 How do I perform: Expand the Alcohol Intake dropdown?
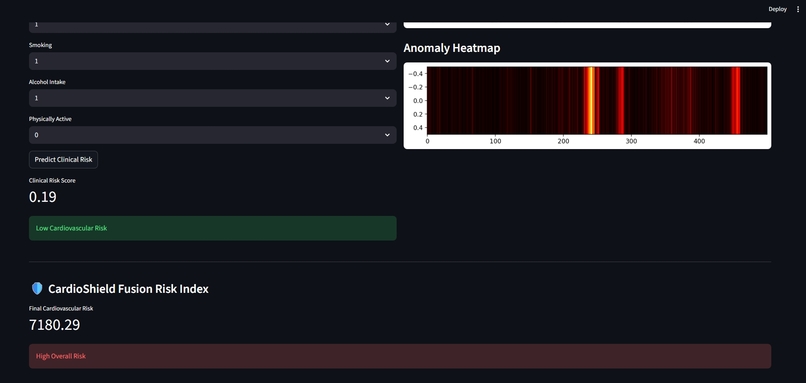212,98
